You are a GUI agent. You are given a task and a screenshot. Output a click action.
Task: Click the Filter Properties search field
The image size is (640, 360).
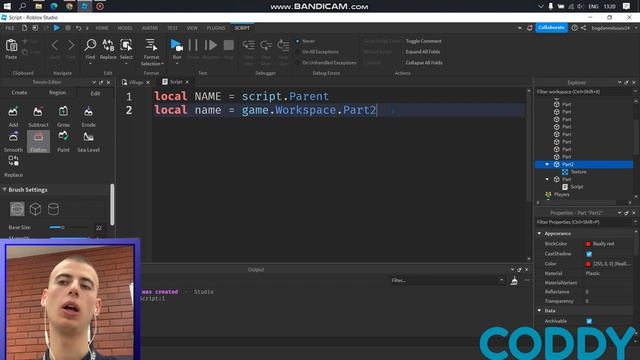pyautogui.click(x=584, y=222)
